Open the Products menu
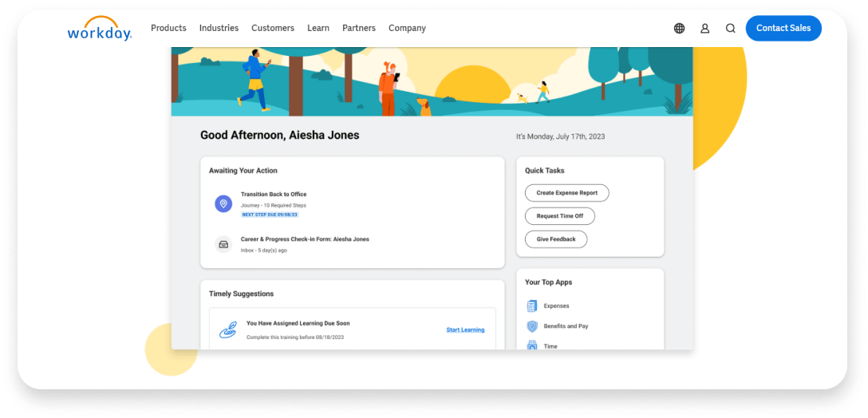 pyautogui.click(x=168, y=28)
